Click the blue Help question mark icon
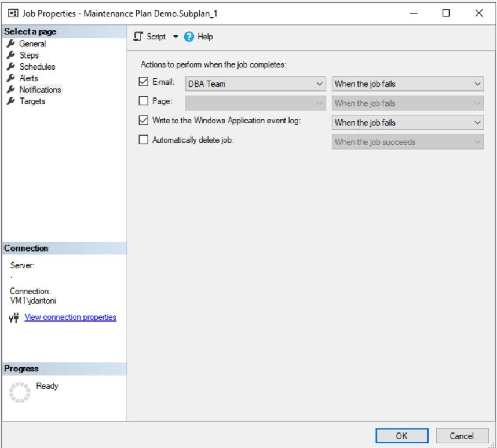Screen dimensions: 497x448 (x=189, y=37)
